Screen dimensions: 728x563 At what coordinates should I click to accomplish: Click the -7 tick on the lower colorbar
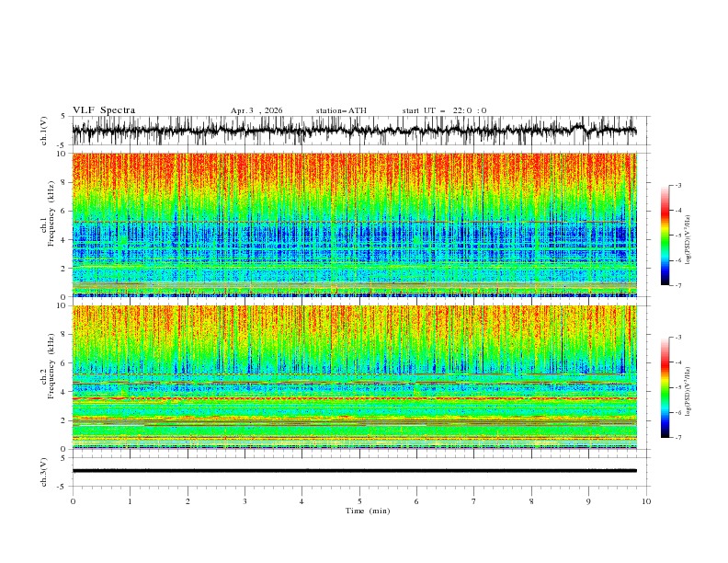point(677,438)
